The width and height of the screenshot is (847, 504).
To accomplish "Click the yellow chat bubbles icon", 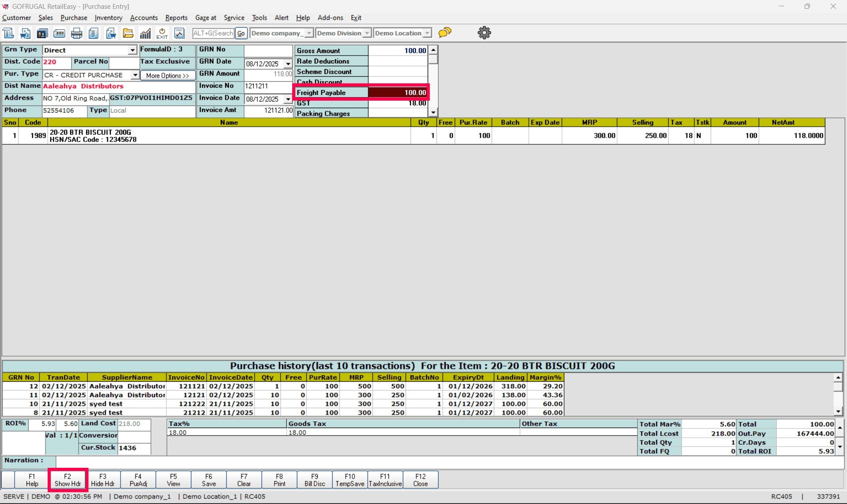I will [445, 33].
